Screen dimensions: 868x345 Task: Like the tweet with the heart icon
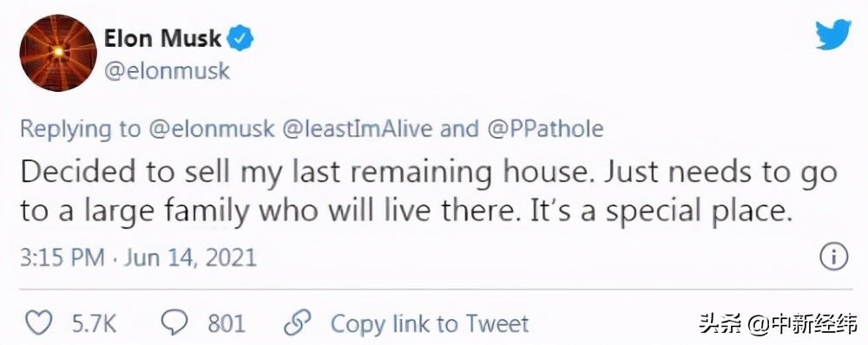click(39, 322)
